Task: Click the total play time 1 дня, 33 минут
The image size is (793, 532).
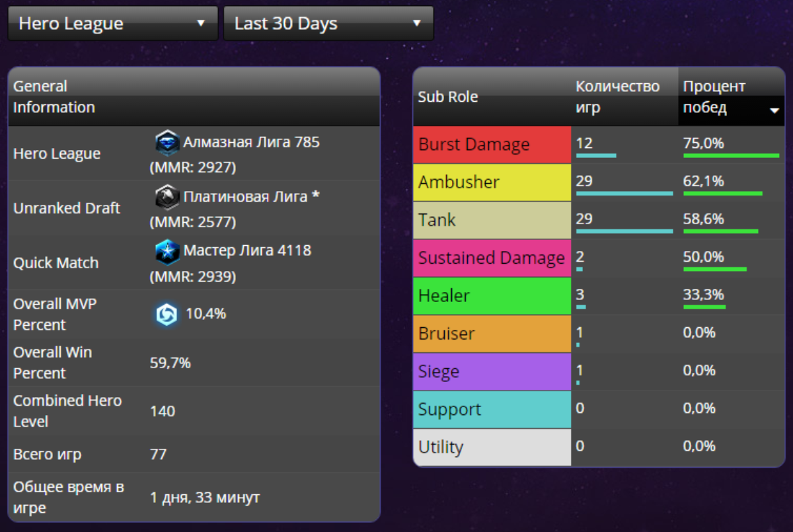Action: pos(205,498)
